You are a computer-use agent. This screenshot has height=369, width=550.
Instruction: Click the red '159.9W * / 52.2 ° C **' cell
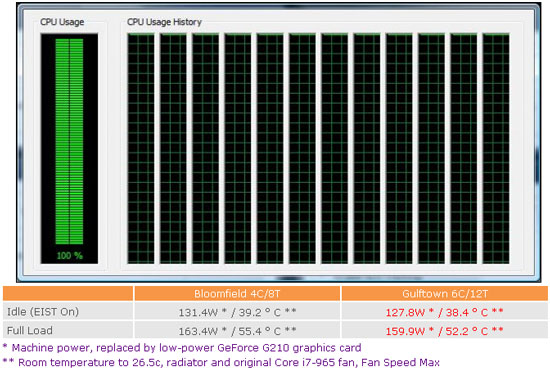444,331
